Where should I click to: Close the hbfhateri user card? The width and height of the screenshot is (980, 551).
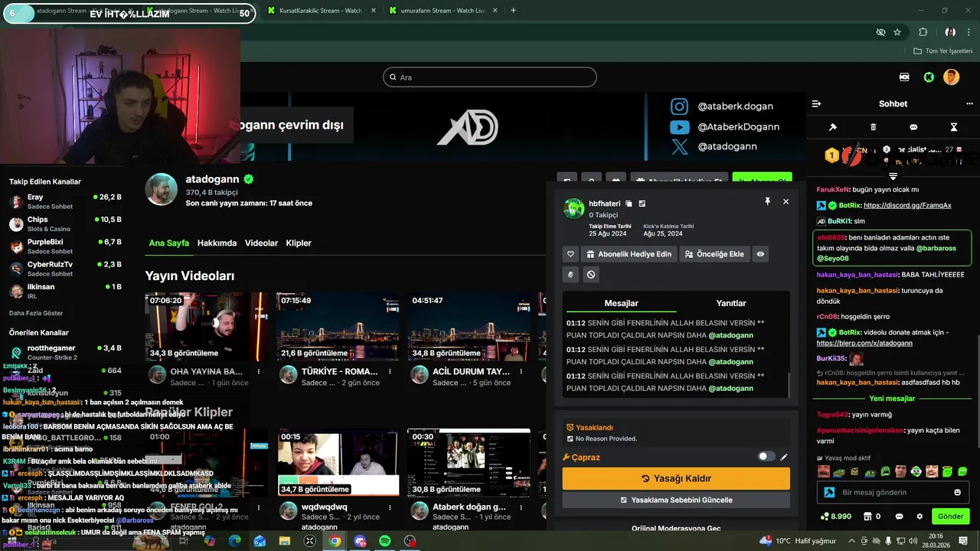coord(786,201)
